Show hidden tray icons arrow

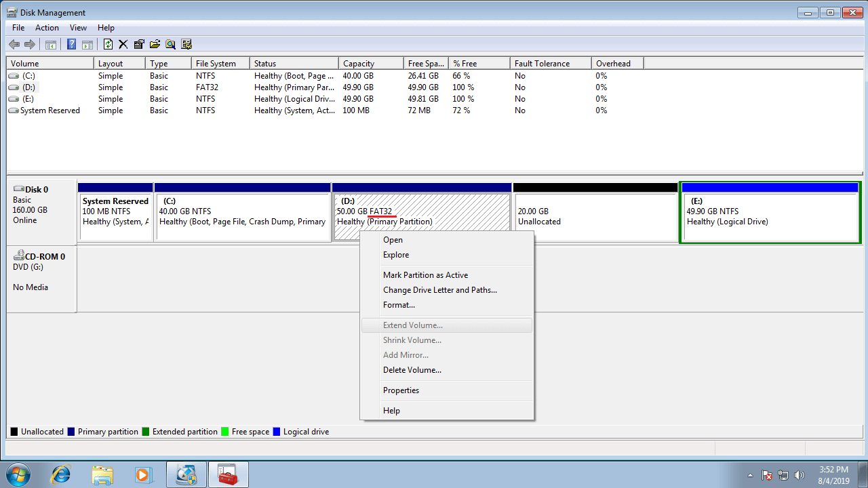[x=750, y=475]
